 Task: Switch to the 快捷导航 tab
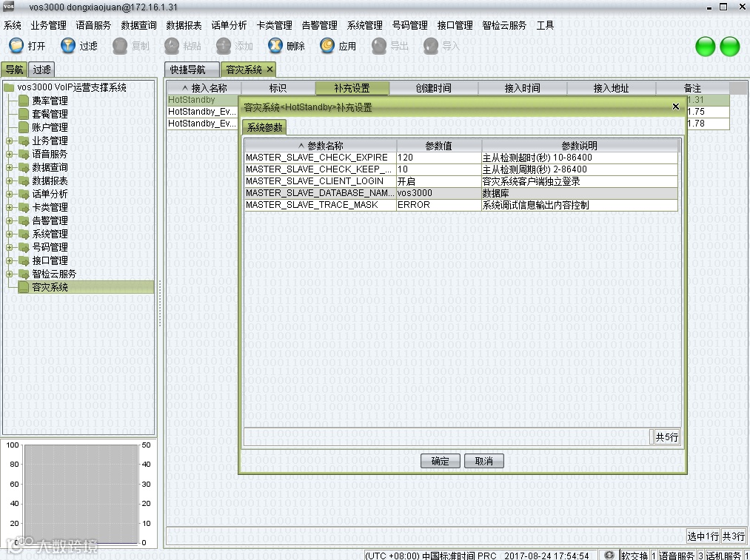click(x=192, y=70)
